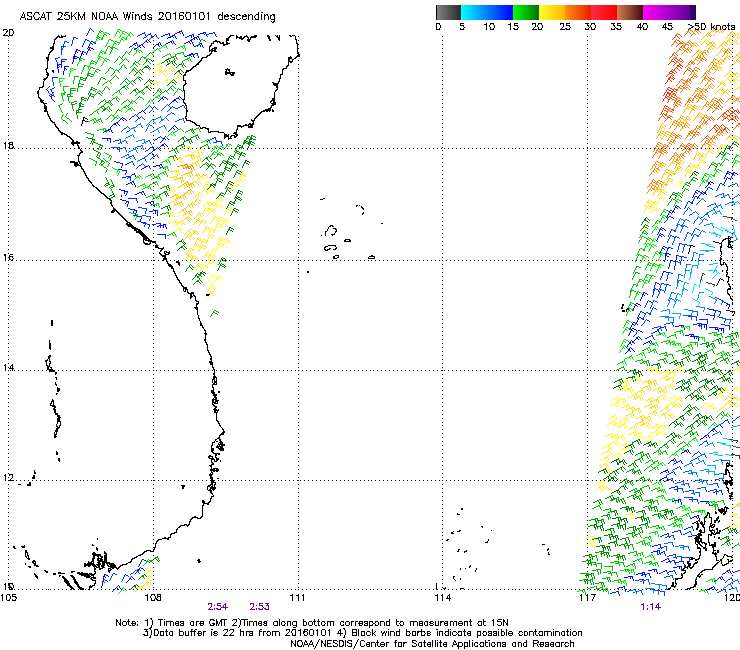740x650 pixels.
Task: Click the latitude axis label '14'
Action: click(8, 367)
